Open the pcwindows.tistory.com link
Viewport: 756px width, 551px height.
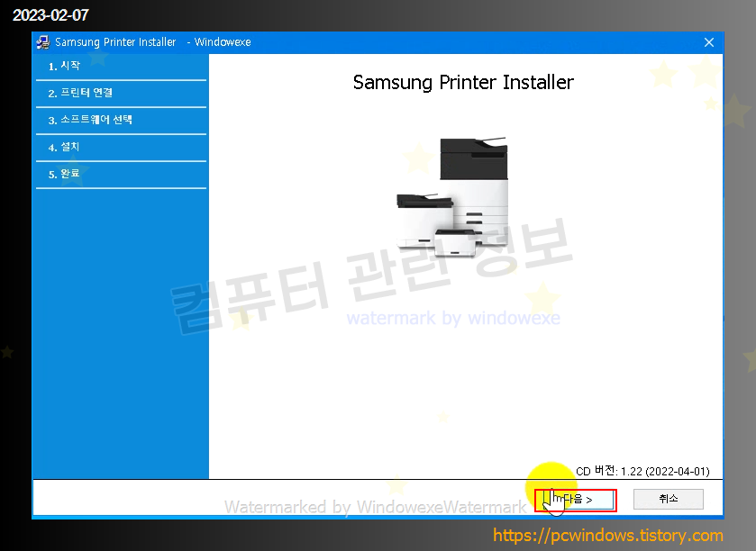point(608,536)
